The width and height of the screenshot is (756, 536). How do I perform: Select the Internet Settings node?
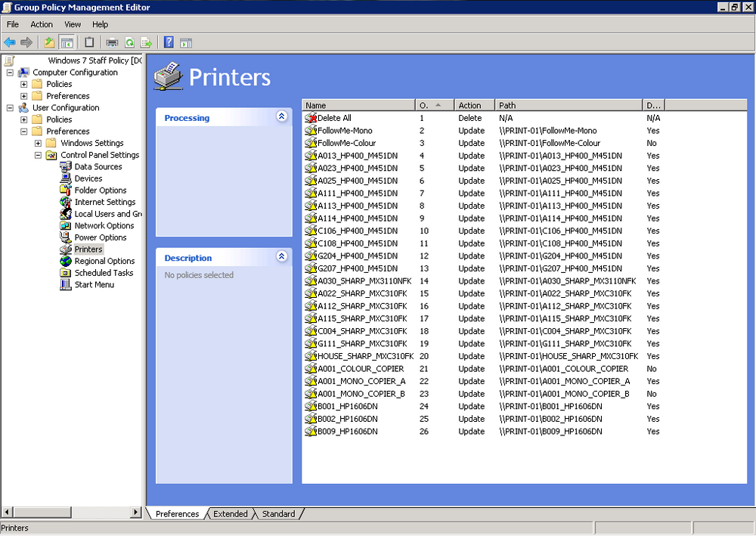(x=104, y=202)
